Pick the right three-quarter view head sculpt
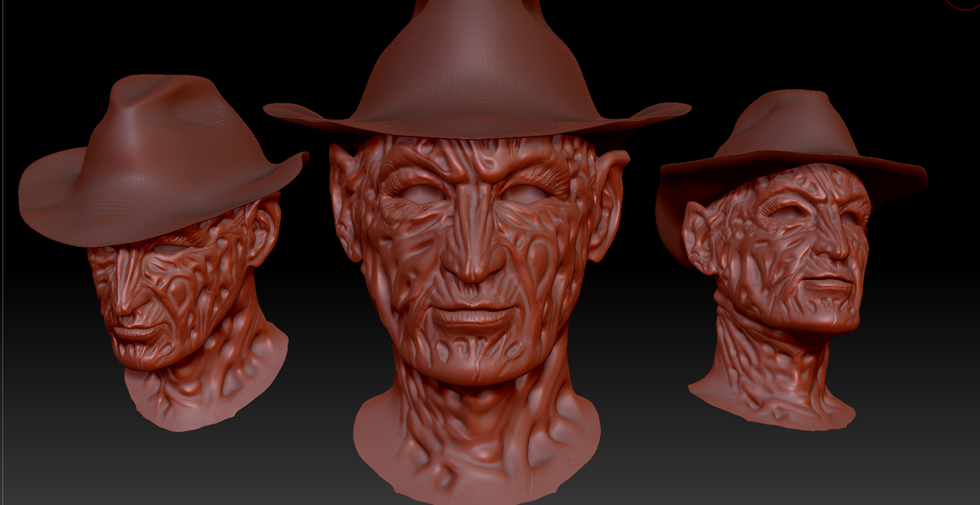 (790, 260)
